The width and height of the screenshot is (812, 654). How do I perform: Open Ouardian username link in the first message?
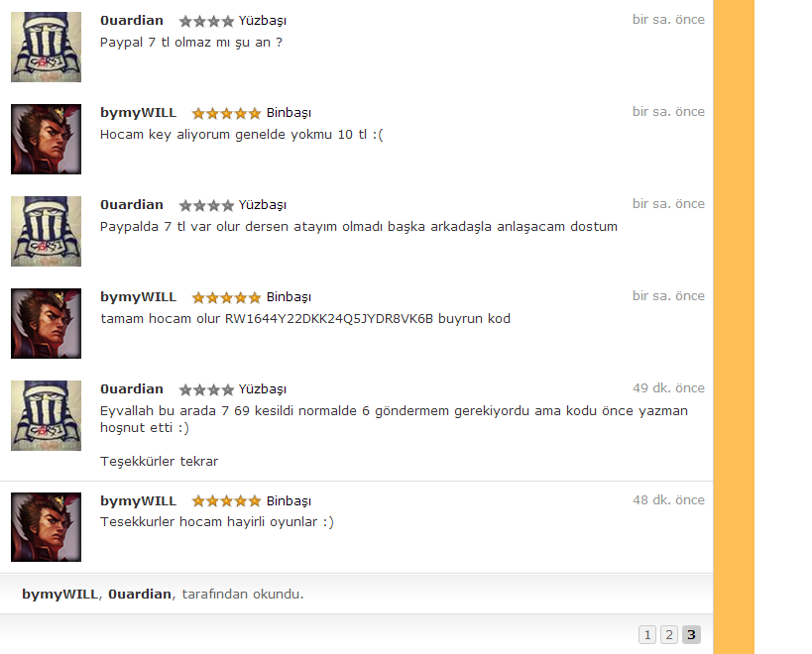point(132,20)
